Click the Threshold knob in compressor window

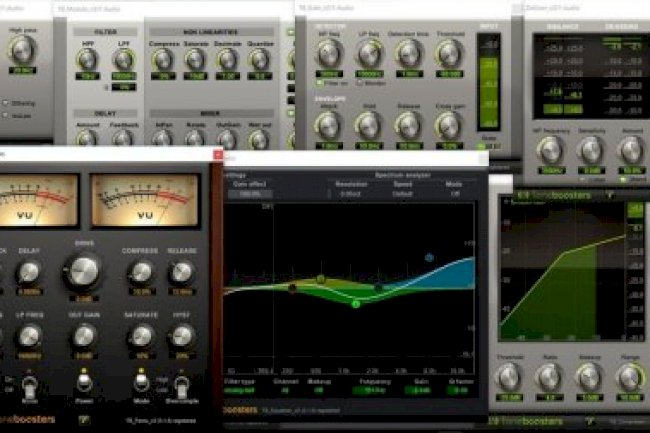[509, 378]
